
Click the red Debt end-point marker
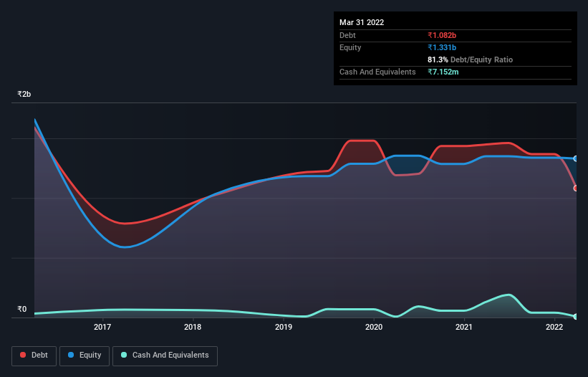click(576, 188)
